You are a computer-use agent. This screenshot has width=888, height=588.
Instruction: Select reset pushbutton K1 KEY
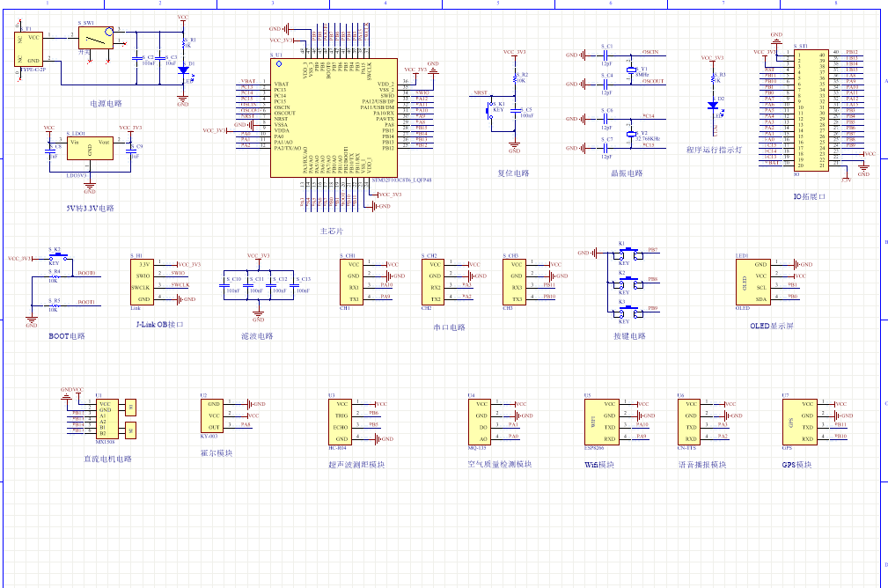point(490,110)
